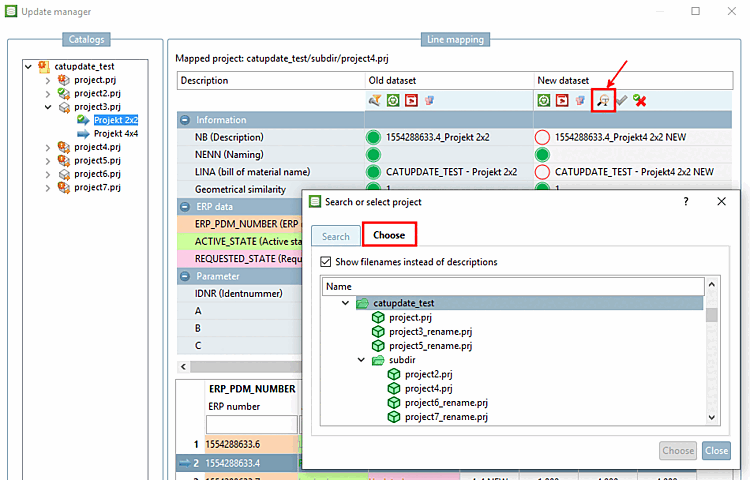Click the green check with red X icon
This screenshot has width=750, height=480.
tap(640, 100)
